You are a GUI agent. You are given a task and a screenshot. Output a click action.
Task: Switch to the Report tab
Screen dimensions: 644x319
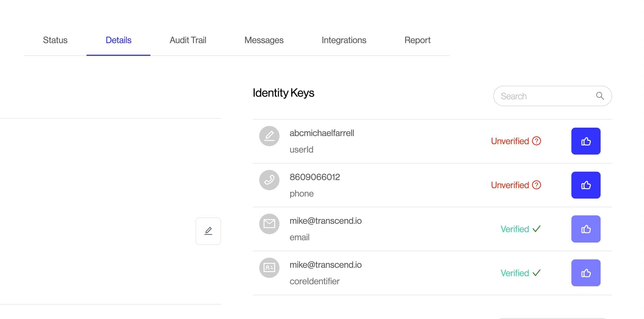tap(417, 40)
